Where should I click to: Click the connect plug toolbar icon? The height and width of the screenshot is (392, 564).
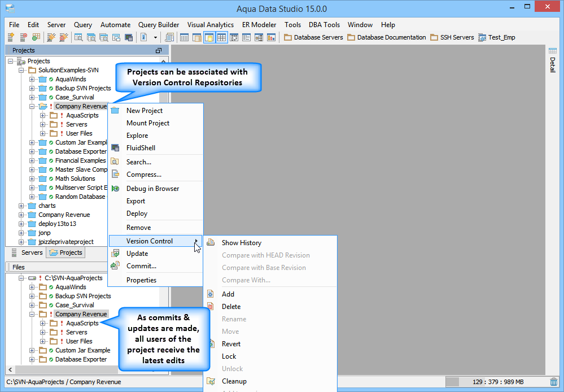(51, 37)
